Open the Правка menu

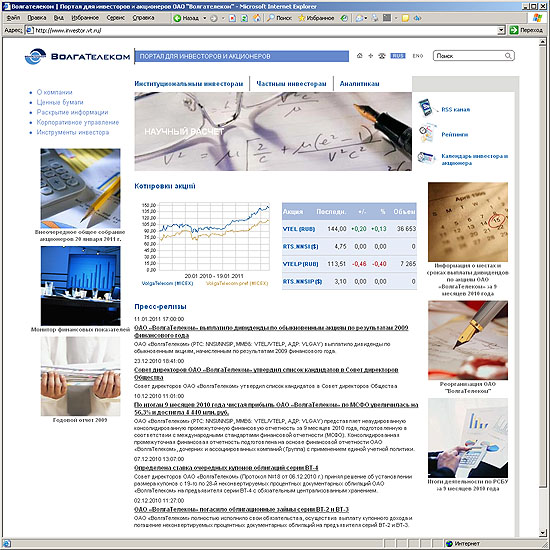[37, 18]
